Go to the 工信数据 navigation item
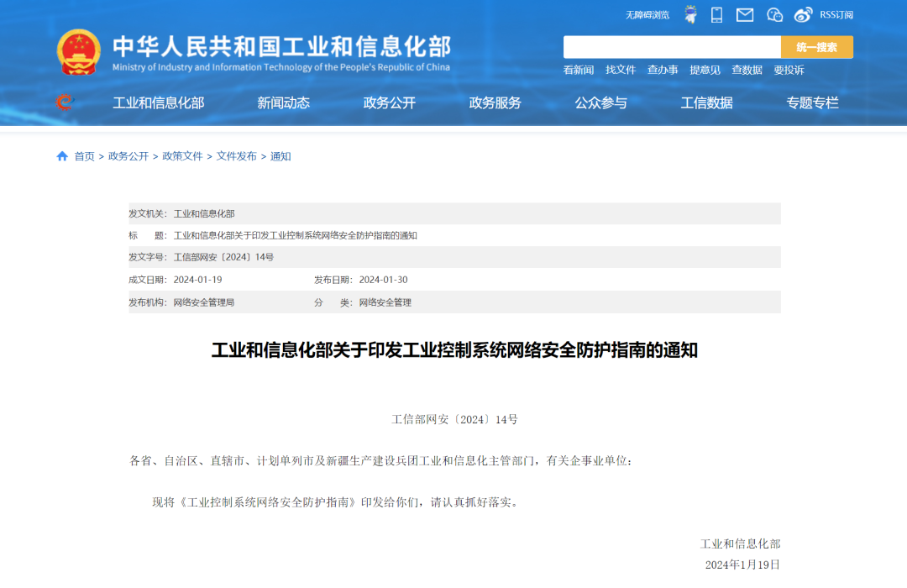This screenshot has height=588, width=907. click(x=706, y=102)
